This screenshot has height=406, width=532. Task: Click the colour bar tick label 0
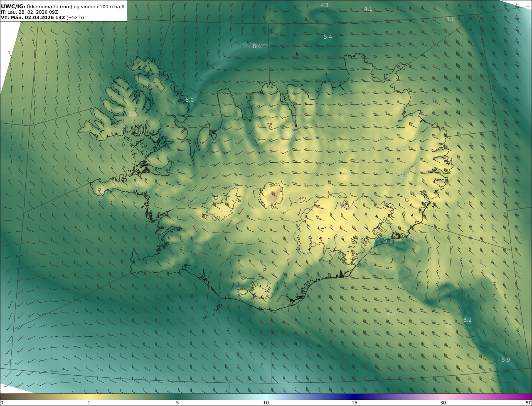2,403
